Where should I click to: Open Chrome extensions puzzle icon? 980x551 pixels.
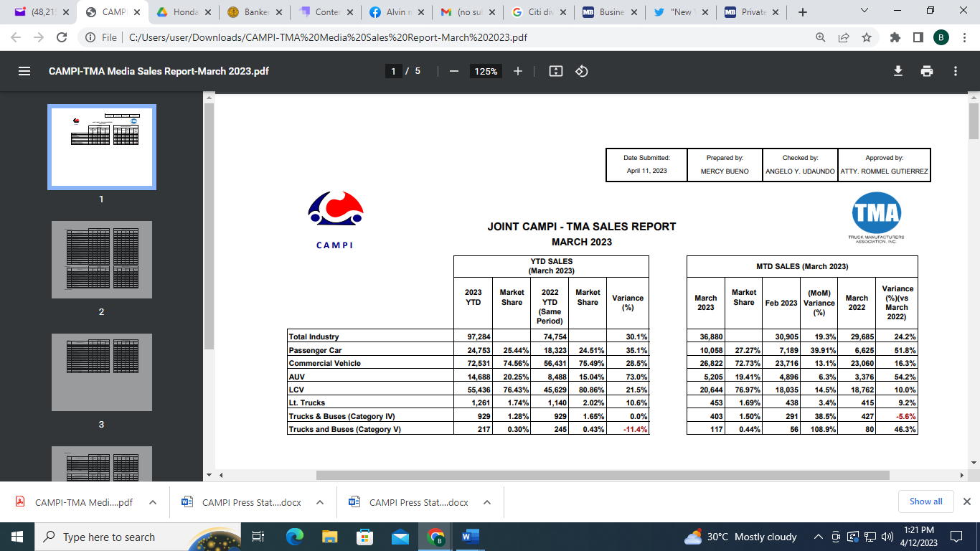895,37
